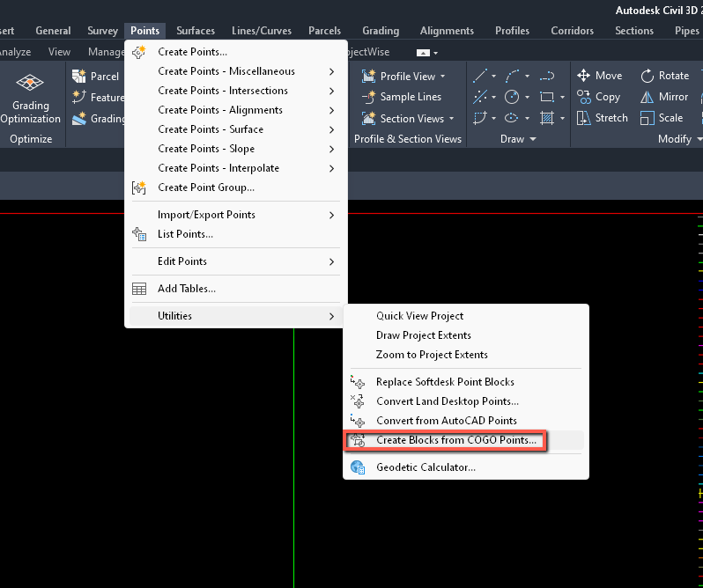Click the Copy tool icon
This screenshot has width=703, height=588.
pos(584,97)
